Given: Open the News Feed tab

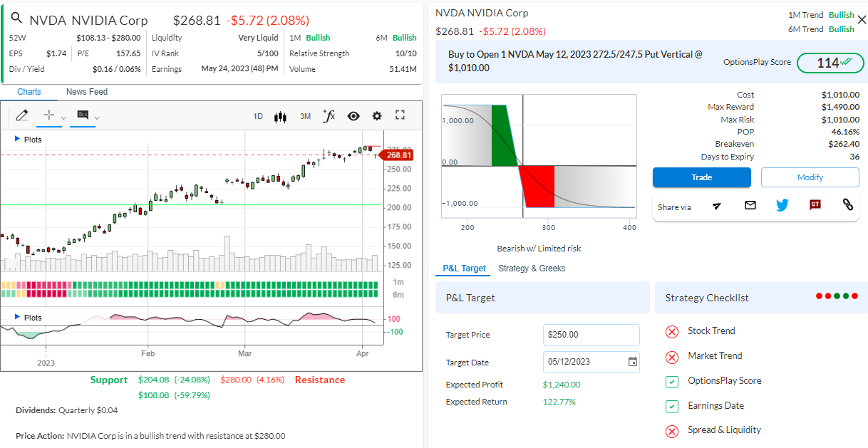Looking at the screenshot, I should [87, 92].
